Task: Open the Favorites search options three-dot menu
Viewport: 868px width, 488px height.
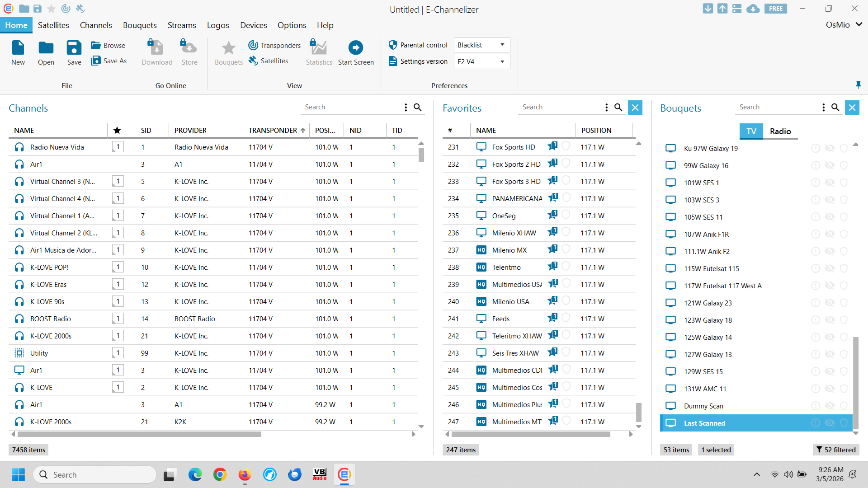Action: (606, 107)
